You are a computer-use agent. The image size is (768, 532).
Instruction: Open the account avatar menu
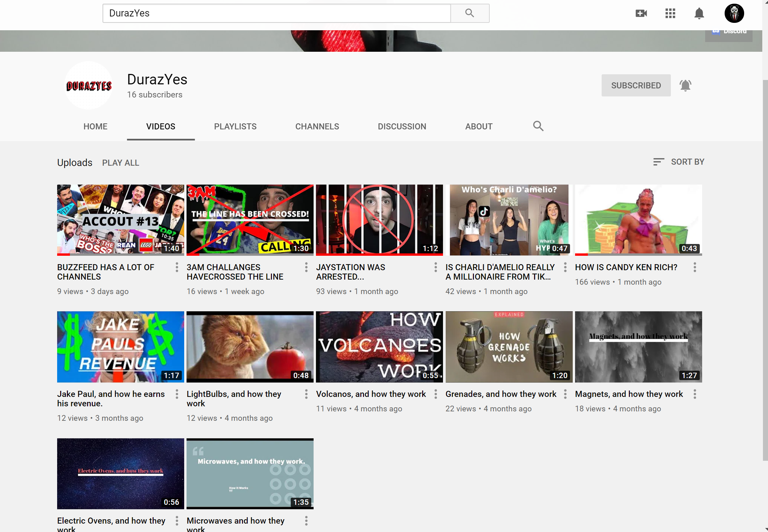(734, 13)
